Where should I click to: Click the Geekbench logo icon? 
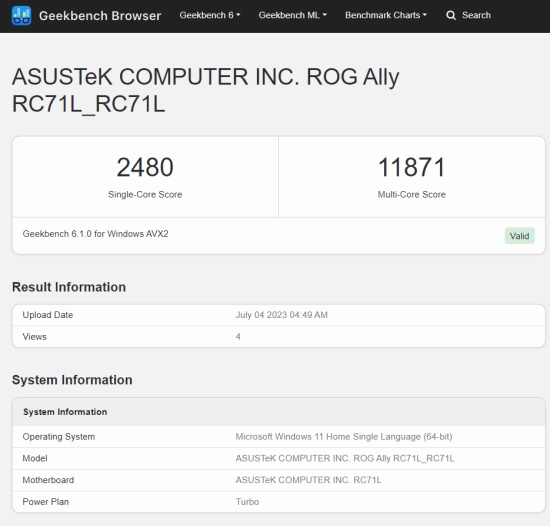point(21,16)
